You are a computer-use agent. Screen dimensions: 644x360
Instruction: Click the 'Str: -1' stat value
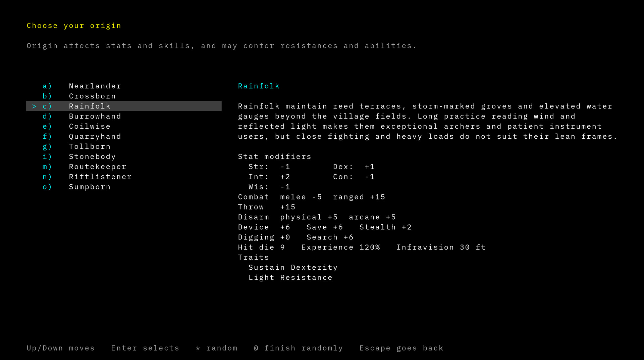tap(269, 167)
